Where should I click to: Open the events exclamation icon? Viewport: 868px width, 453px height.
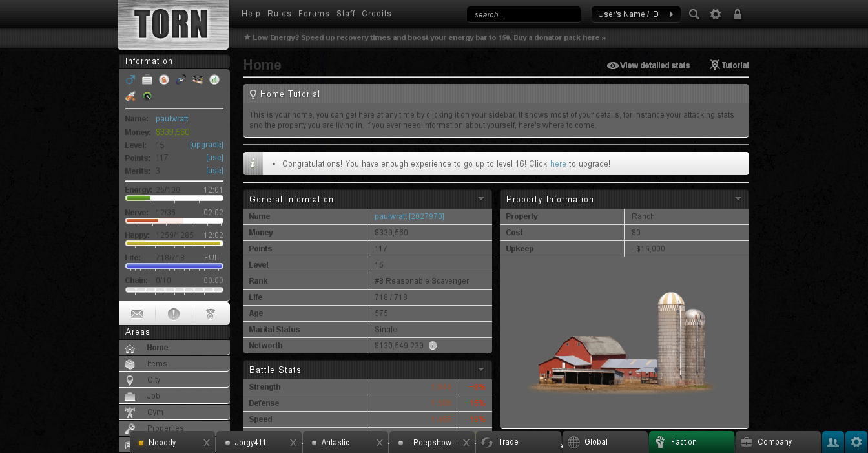(x=174, y=314)
